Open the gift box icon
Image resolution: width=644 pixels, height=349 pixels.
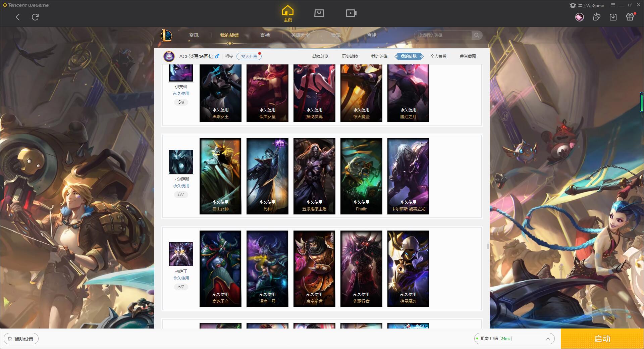(630, 17)
